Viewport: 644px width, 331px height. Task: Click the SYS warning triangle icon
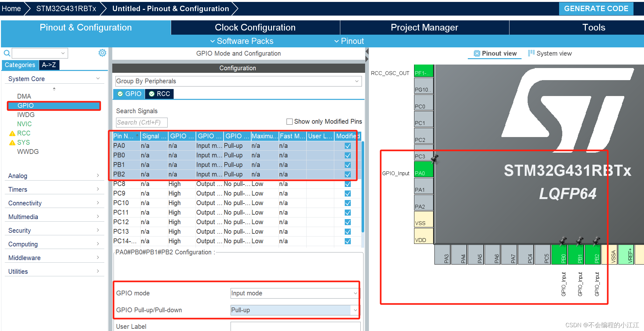pos(12,143)
